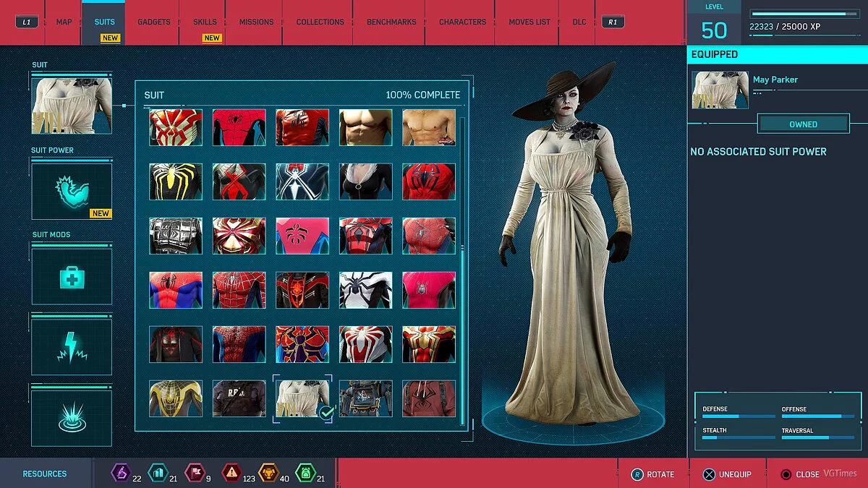Image resolution: width=868 pixels, height=488 pixels.
Task: Select the gold Challenge Tokens icon
Action: pos(269,474)
